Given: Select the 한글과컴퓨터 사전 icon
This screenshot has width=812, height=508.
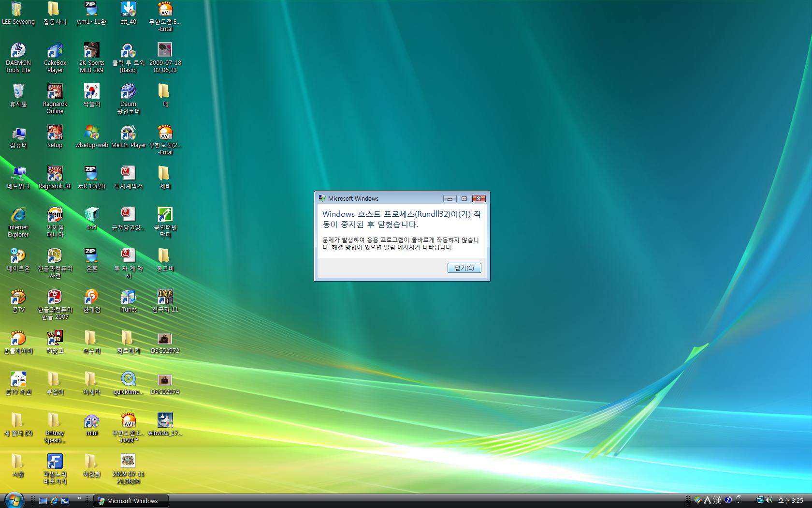Looking at the screenshot, I should (55, 263).
